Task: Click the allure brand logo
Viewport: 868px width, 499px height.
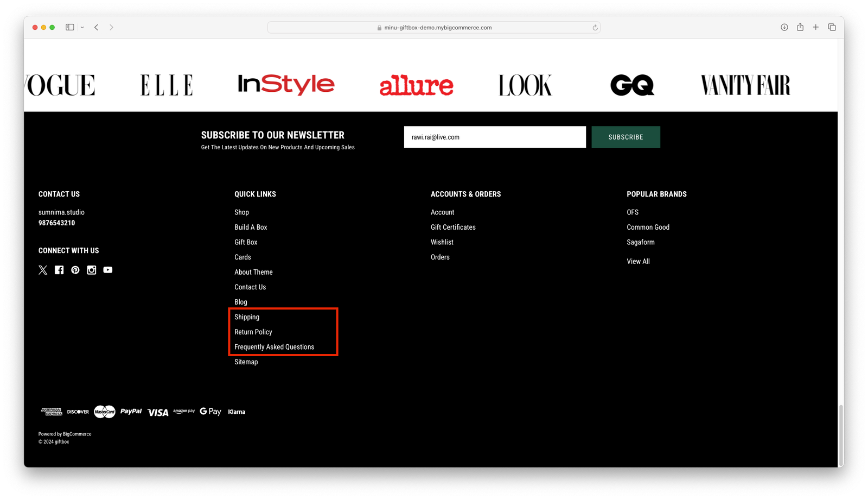Action: coord(416,85)
